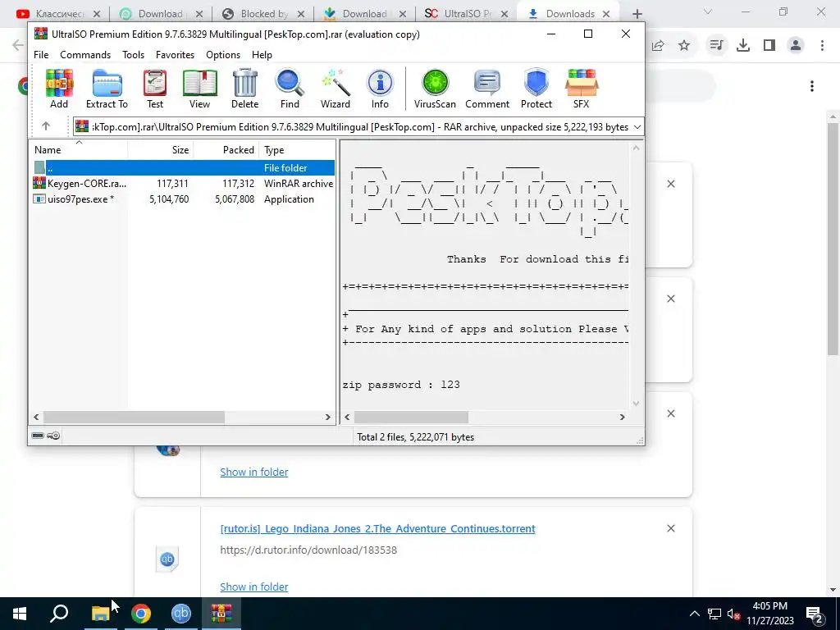Image resolution: width=840 pixels, height=630 pixels.
Task: Launch the Wizard tool
Action: (336, 89)
